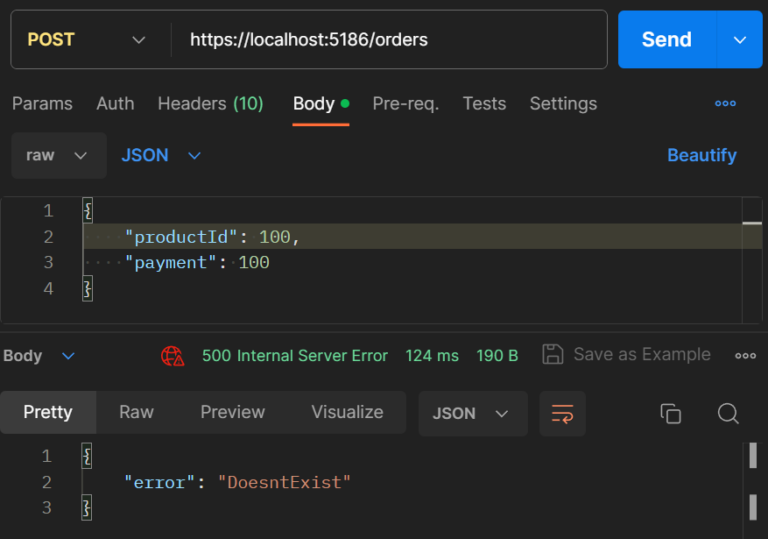This screenshot has width=768, height=539.
Task: Copy the response body using copy icon
Action: tap(671, 413)
